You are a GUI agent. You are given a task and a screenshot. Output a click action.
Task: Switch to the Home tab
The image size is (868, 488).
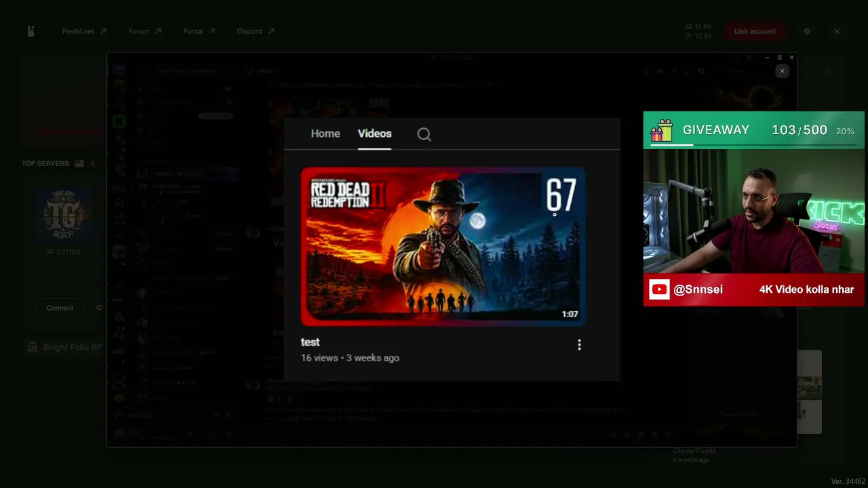(x=325, y=134)
